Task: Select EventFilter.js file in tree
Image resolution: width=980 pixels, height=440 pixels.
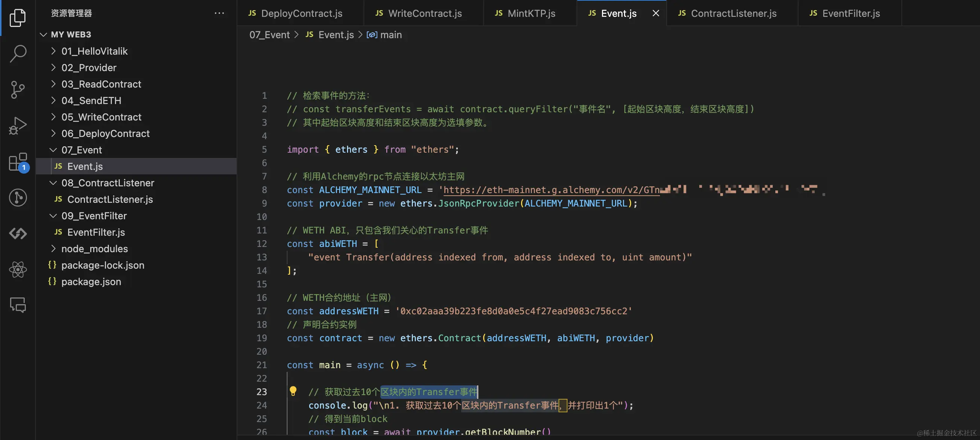Action: click(x=96, y=232)
